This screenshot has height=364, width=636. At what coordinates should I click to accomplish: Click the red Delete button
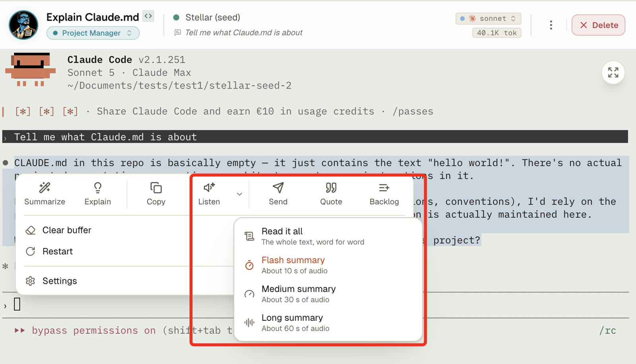point(598,25)
